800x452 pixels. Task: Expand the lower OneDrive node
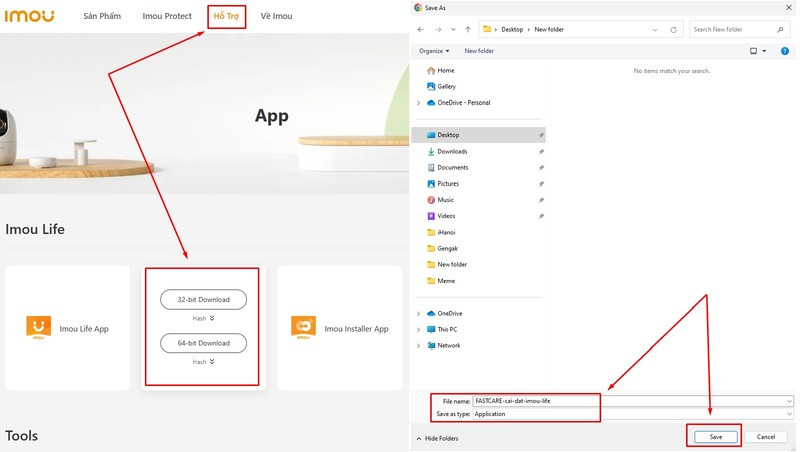tap(419, 313)
